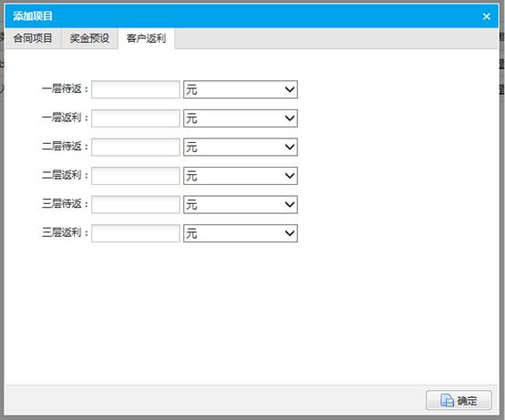Select the 客户返利 tab
The height and width of the screenshot is (420, 505).
click(x=146, y=38)
